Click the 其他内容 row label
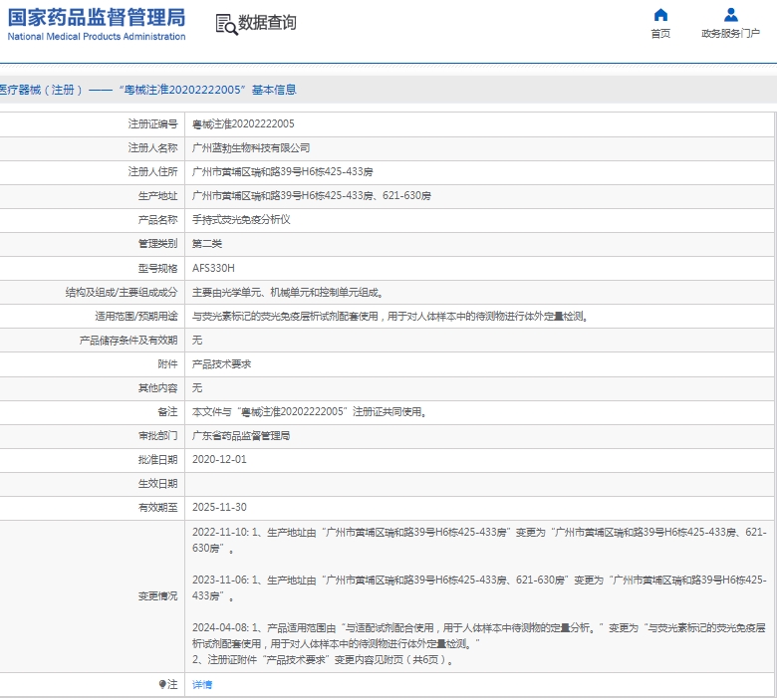The image size is (777, 700). pos(157,388)
